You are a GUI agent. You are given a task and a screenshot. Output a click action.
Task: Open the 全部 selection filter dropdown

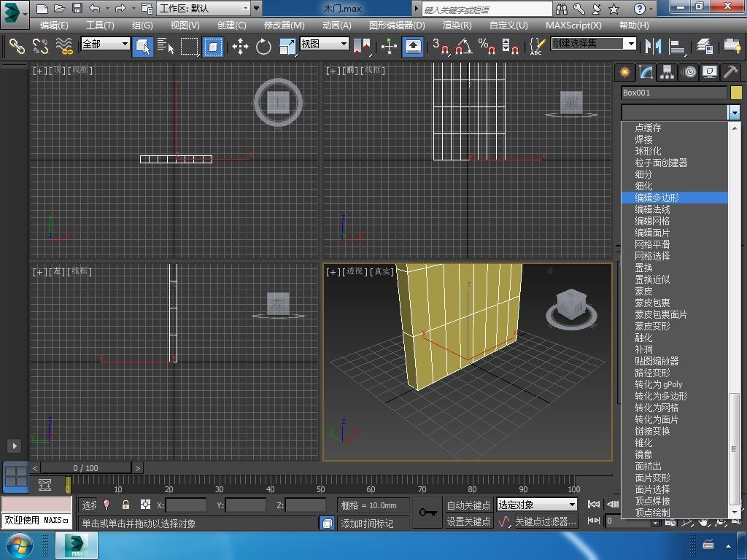coord(105,44)
